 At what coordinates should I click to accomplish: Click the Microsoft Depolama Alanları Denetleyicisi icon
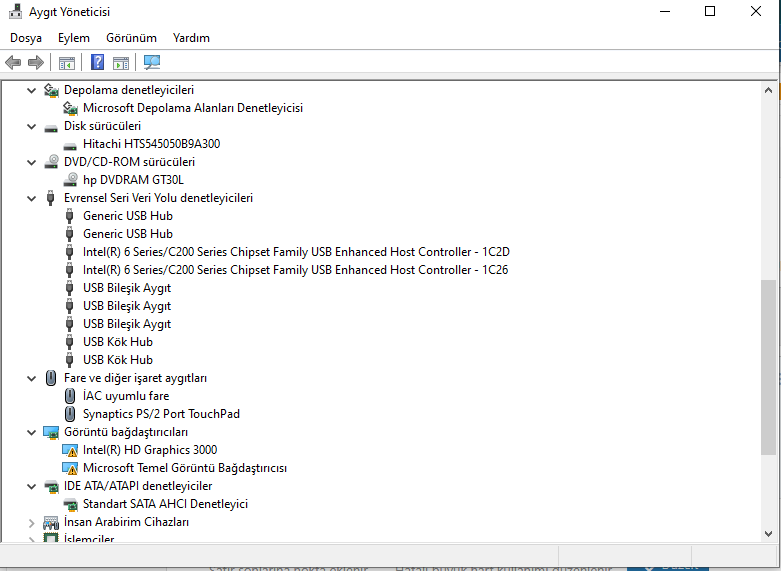coord(70,108)
